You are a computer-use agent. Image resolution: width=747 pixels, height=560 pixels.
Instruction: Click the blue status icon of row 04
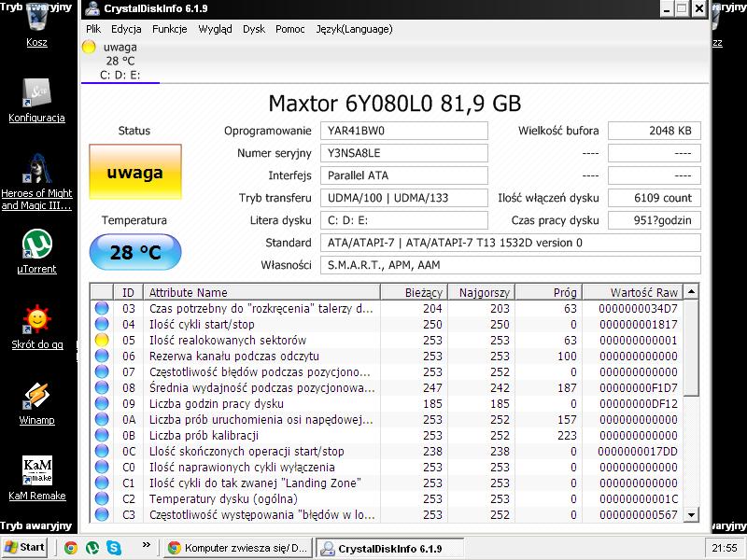point(102,324)
